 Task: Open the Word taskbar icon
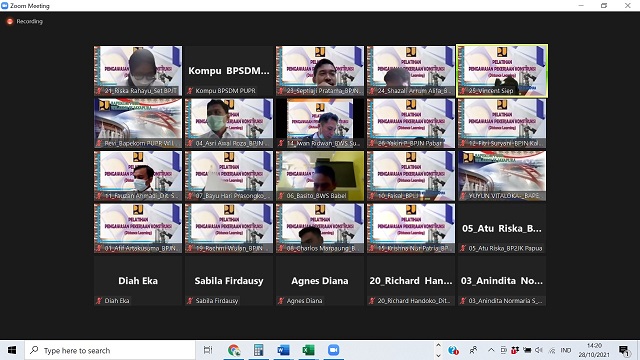(x=283, y=350)
